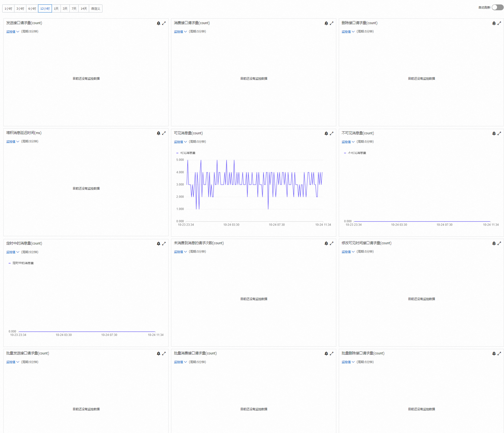The image size is (504, 433).
Task: Click the 自定义 custom range button
Action: coord(96,9)
